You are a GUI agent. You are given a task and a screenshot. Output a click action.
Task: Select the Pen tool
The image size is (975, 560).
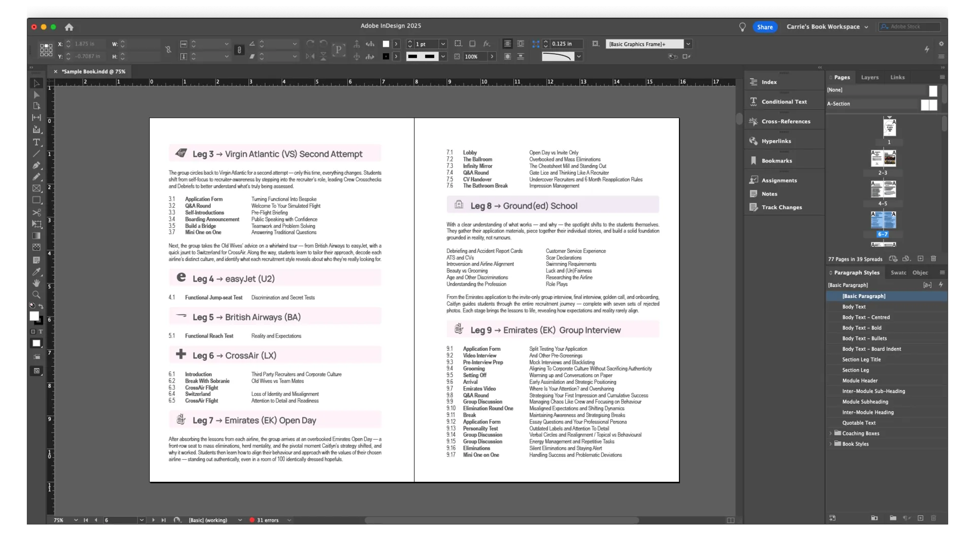(36, 165)
